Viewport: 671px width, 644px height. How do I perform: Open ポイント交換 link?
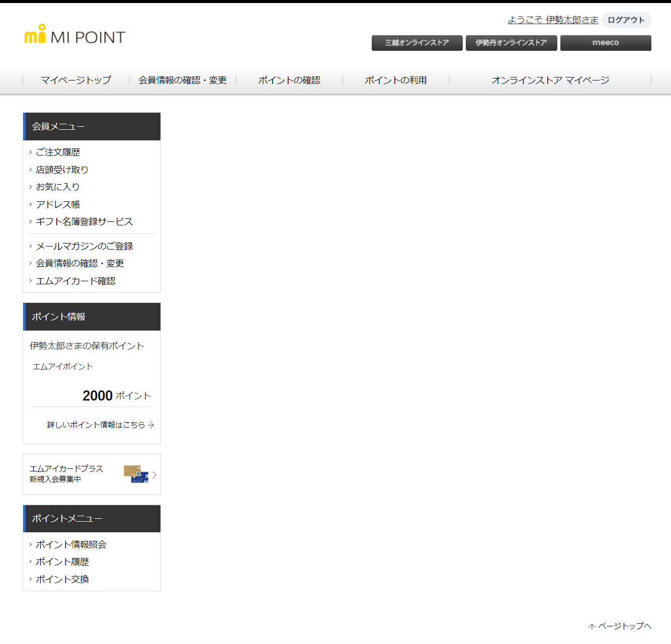(x=62, y=579)
